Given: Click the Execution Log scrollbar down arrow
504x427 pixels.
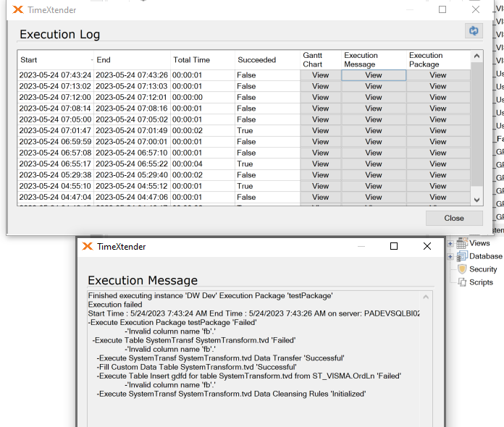Looking at the screenshot, I should (476, 200).
